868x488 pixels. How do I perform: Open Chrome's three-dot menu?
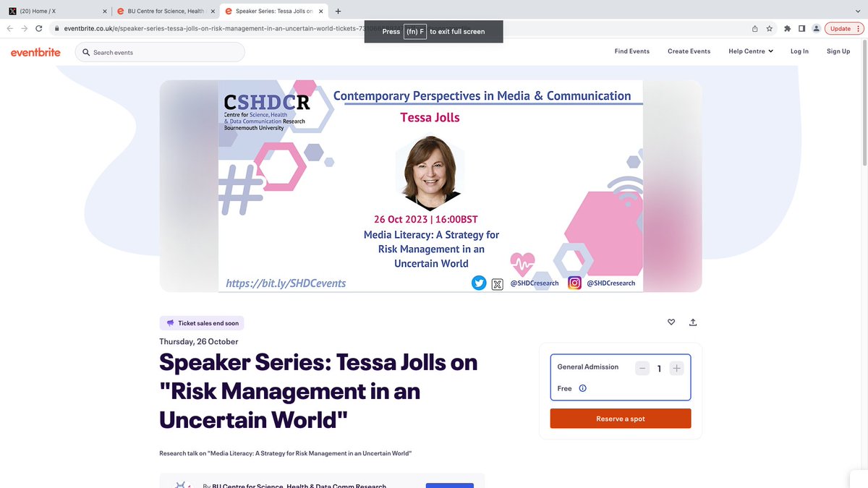860,28
